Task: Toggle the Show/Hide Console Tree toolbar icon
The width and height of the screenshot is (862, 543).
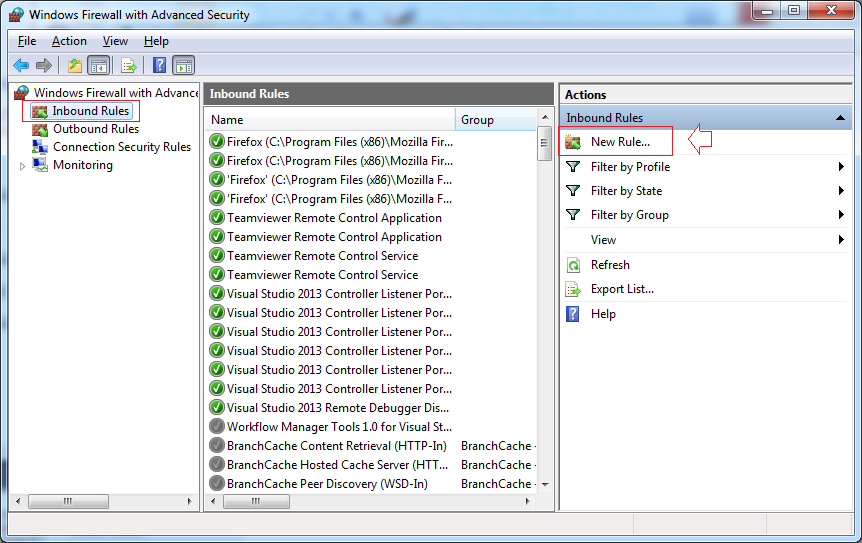Action: click(99, 65)
